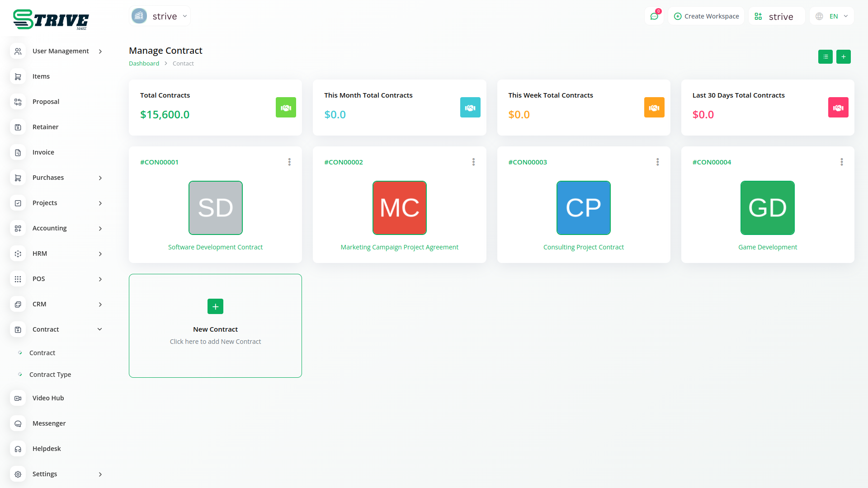
Task: Open Contract Type submenu item
Action: 50,375
